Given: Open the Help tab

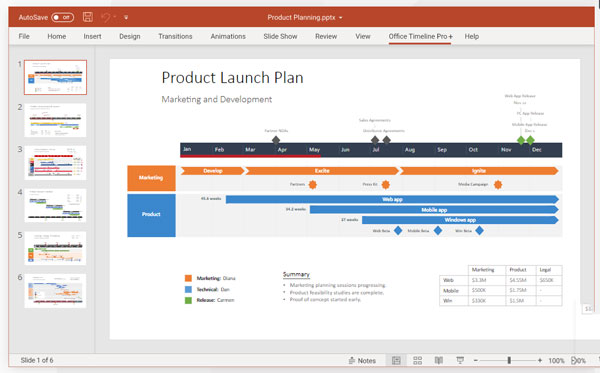Looking at the screenshot, I should [471, 36].
